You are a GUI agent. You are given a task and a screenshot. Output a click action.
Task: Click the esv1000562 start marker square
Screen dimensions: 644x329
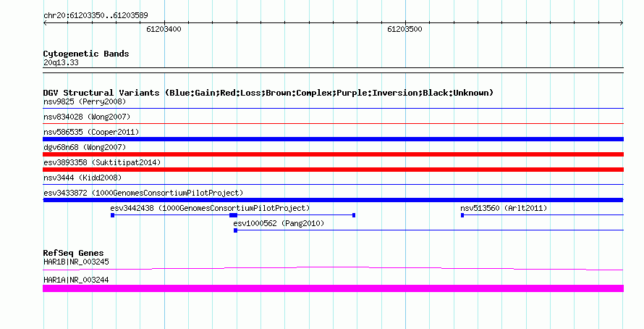[x=235, y=230]
